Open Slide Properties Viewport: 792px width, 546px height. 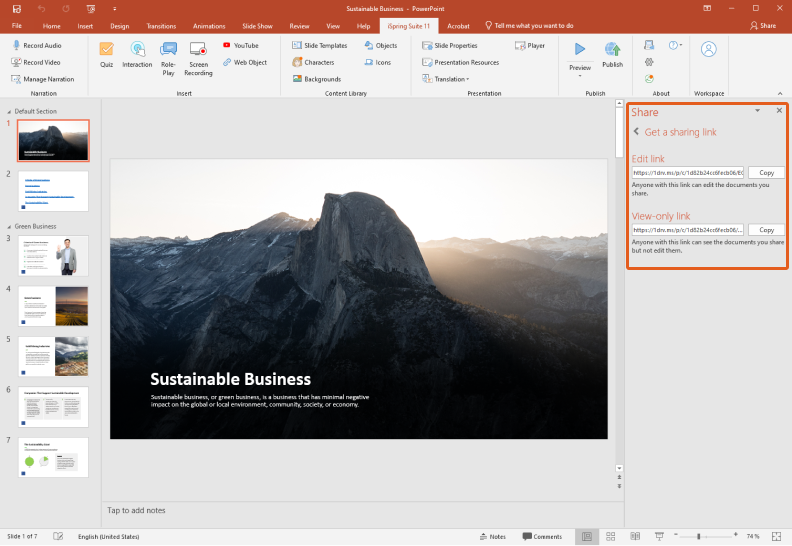pyautogui.click(x=450, y=45)
